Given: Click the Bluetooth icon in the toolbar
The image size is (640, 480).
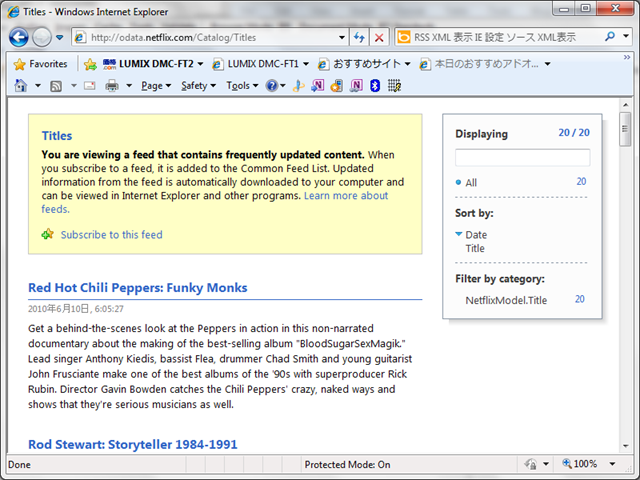Looking at the screenshot, I should pos(375,86).
